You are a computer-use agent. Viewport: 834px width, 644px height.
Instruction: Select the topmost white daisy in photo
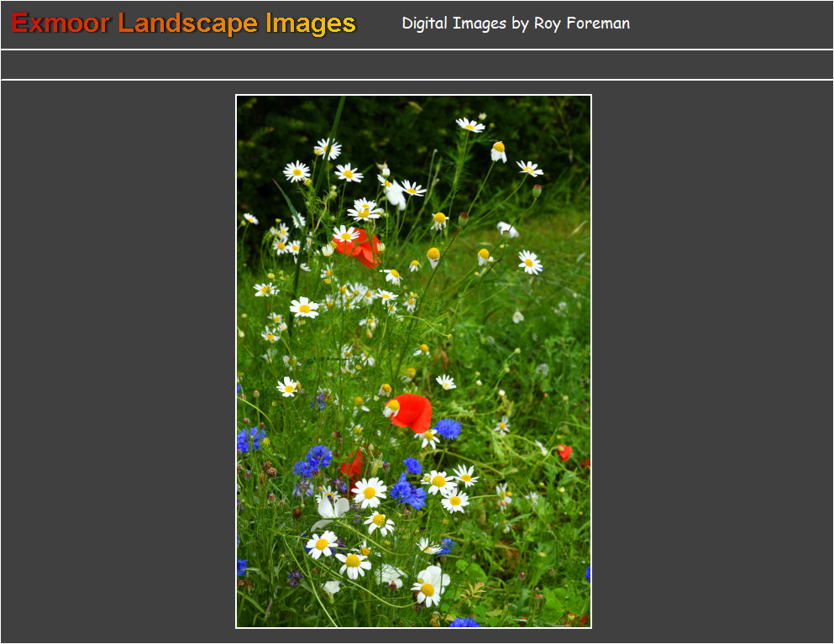[470, 125]
